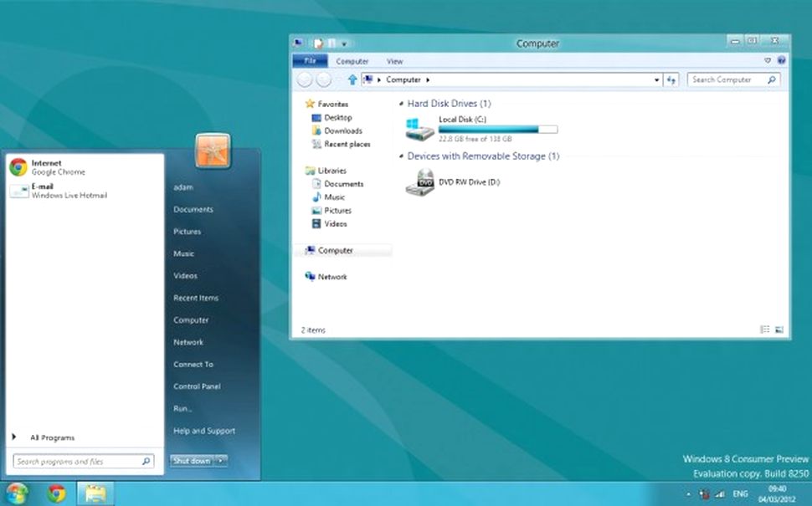The image size is (812, 506).
Task: Collapse Devices with Removable Storage group
Action: 399,156
